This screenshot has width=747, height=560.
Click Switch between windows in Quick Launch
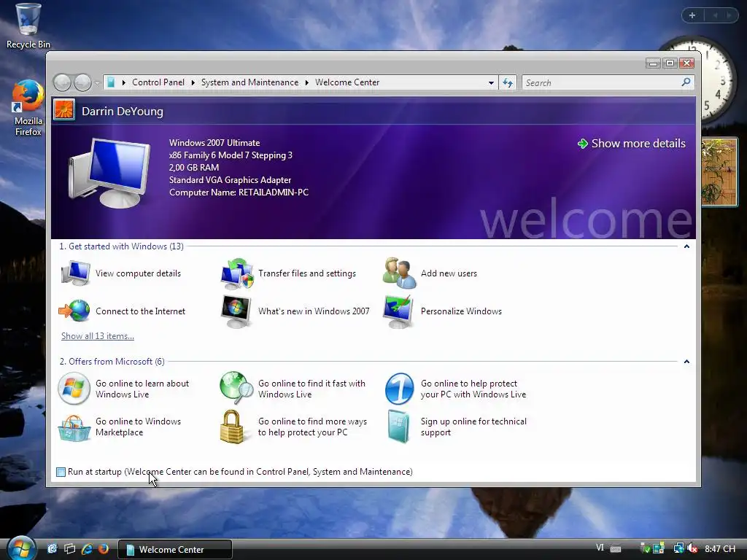click(69, 549)
